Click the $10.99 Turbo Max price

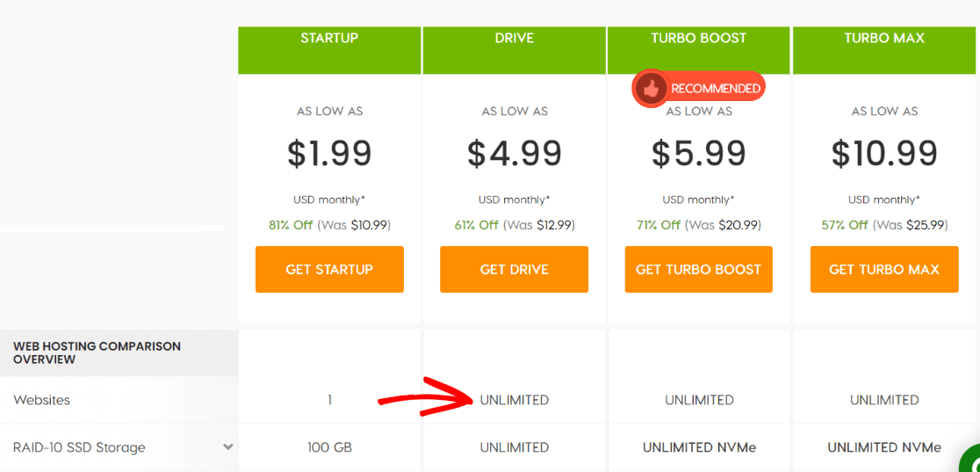[x=884, y=154]
